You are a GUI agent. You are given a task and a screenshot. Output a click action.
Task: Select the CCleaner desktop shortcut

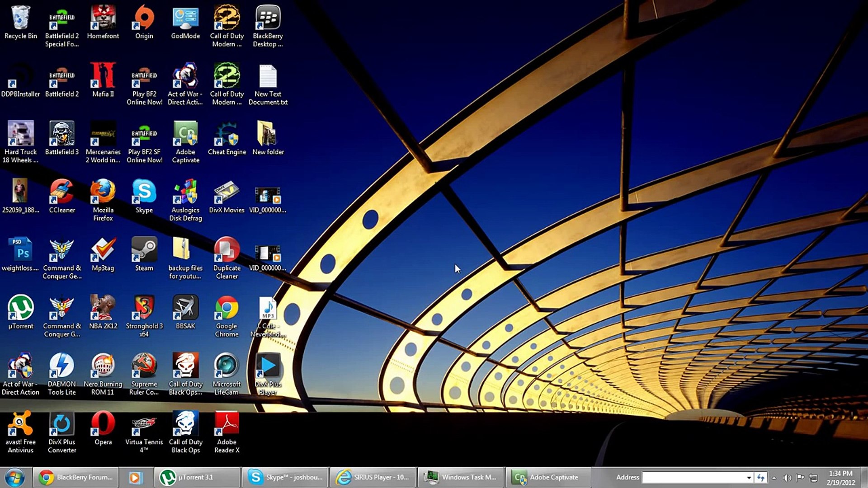pos(62,192)
